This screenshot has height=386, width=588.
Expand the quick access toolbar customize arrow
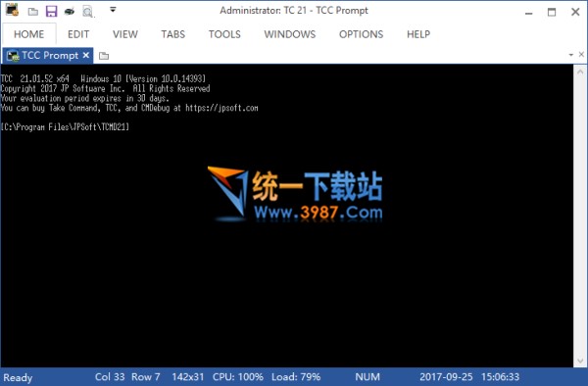tap(113, 10)
